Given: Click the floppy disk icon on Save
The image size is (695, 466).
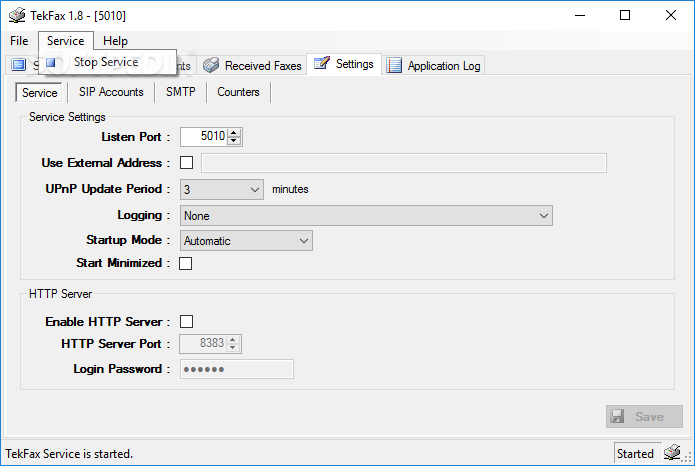Looking at the screenshot, I should [617, 416].
